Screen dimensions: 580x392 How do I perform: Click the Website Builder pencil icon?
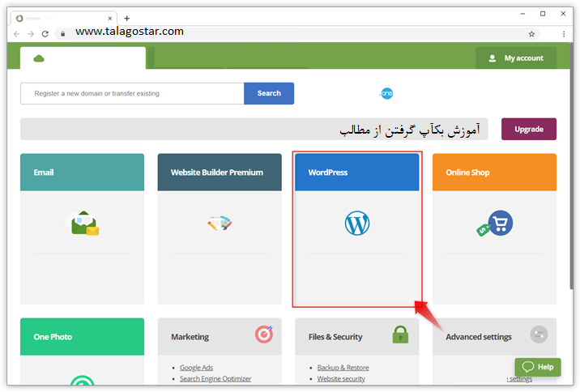click(x=220, y=223)
